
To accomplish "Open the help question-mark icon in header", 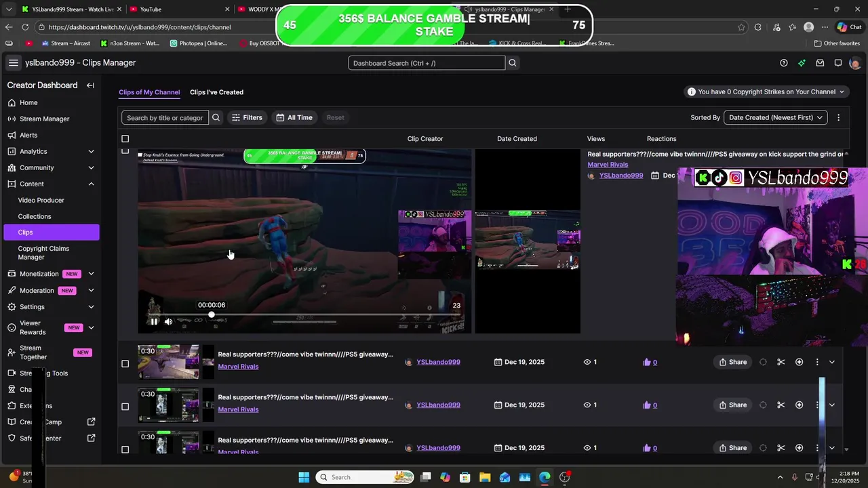I will tap(784, 63).
